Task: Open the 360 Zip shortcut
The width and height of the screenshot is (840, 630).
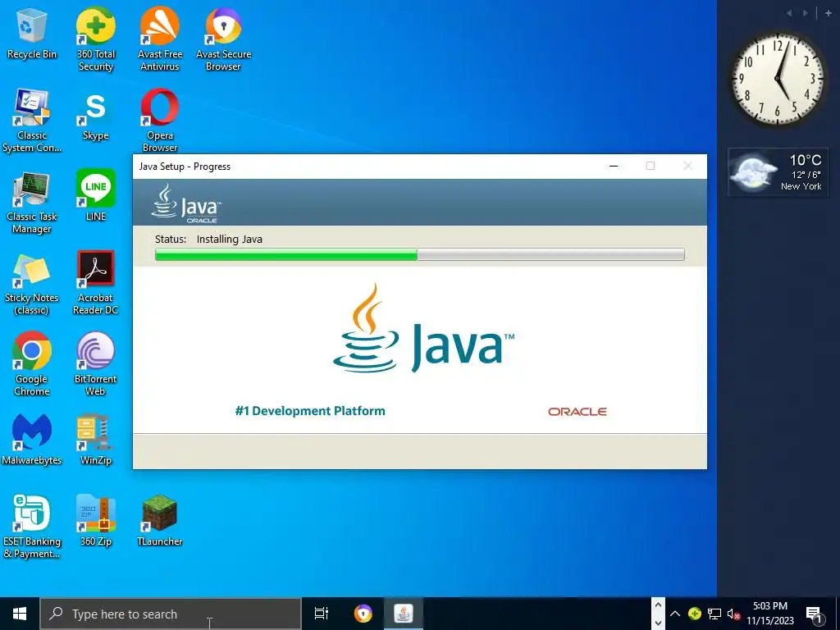Action: (x=95, y=521)
